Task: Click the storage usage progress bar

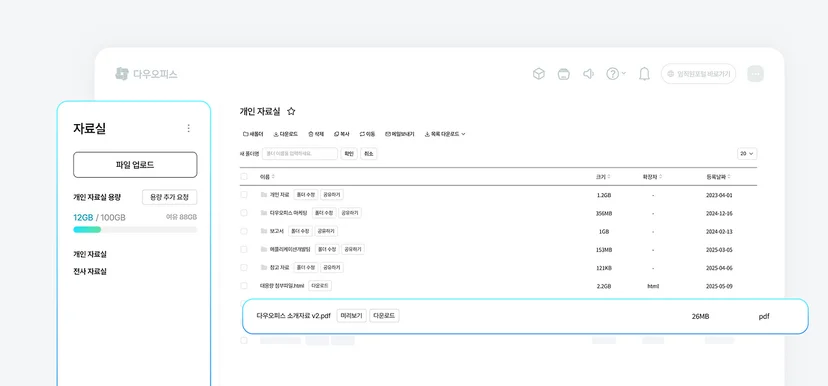Action: point(135,230)
